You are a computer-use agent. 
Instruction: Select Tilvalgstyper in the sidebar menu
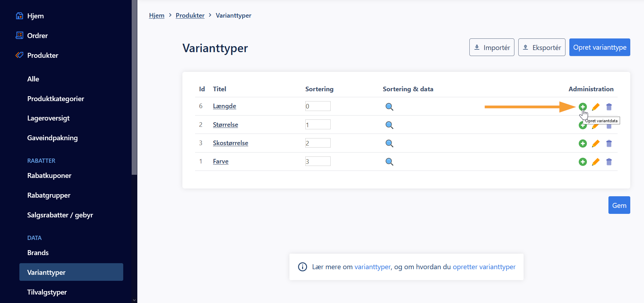click(47, 292)
